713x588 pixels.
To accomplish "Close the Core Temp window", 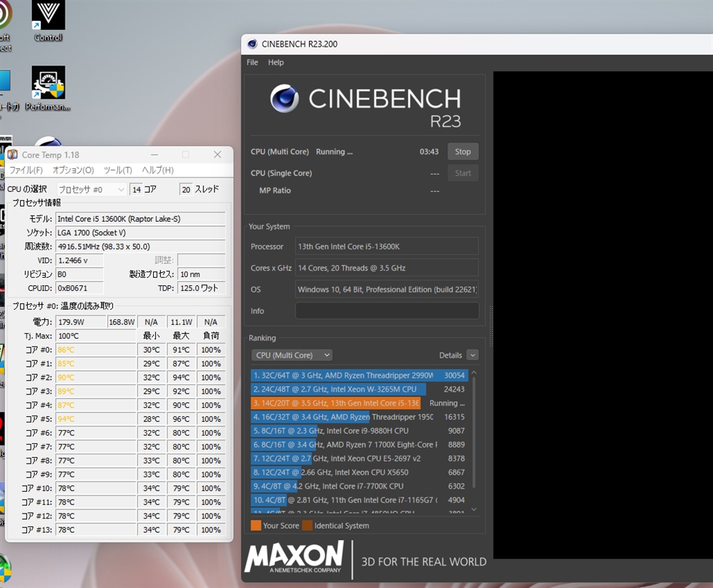I will pyautogui.click(x=217, y=155).
